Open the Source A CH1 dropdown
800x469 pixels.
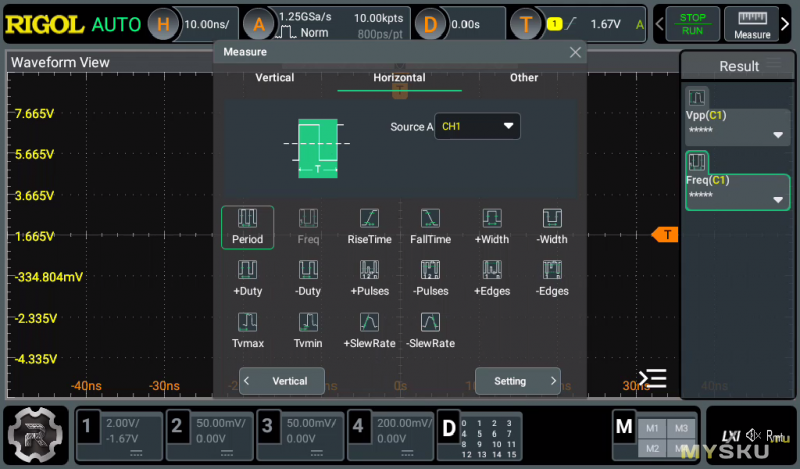pyautogui.click(x=477, y=127)
